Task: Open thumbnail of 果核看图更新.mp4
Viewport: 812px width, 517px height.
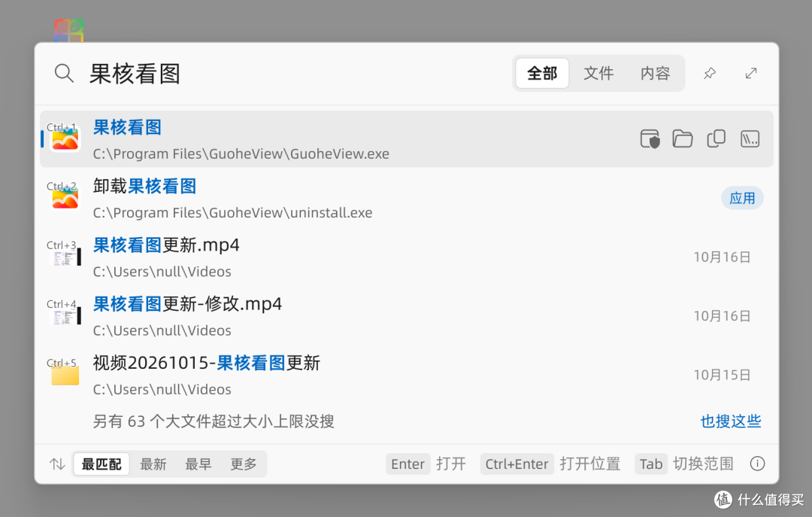Action: 65,257
